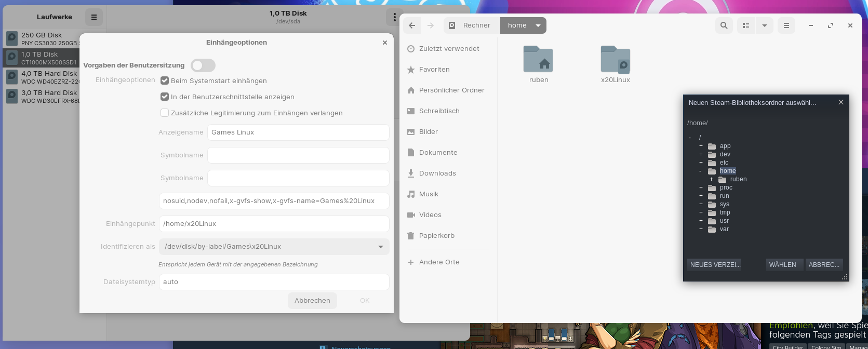Select the home folder in Steam tree

(728, 171)
